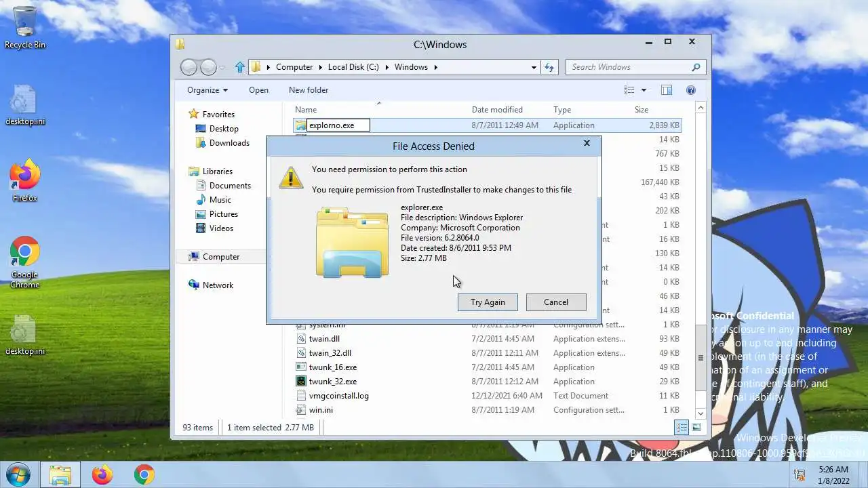
Task: Open the Organize menu
Action: click(x=208, y=90)
